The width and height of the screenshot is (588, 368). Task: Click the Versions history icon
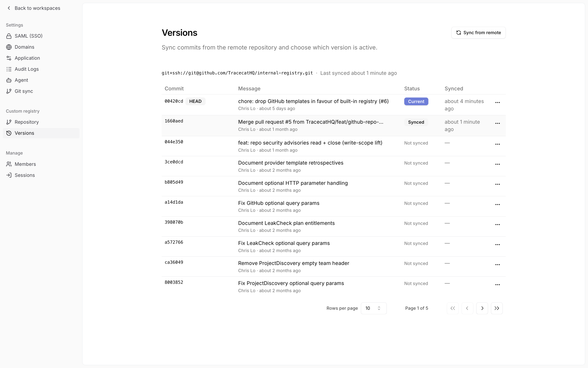point(9,133)
